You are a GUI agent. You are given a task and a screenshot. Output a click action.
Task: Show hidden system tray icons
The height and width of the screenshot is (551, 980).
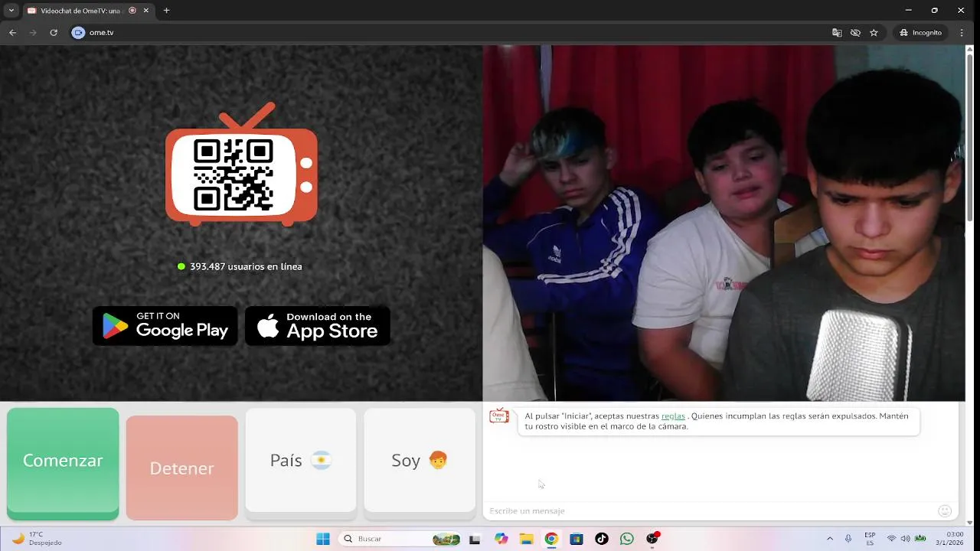pos(830,539)
